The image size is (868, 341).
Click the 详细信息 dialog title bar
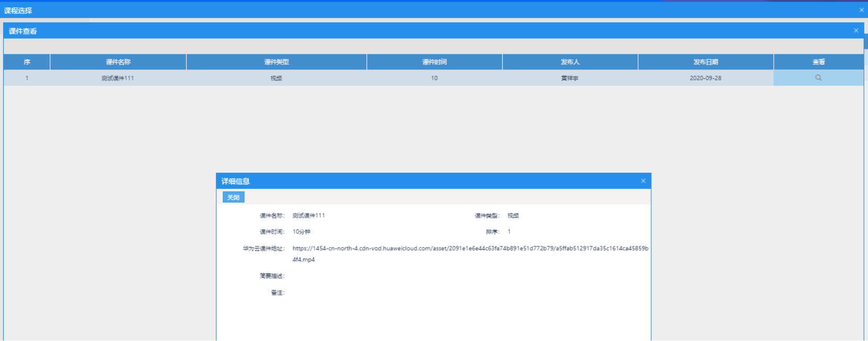coord(418,181)
